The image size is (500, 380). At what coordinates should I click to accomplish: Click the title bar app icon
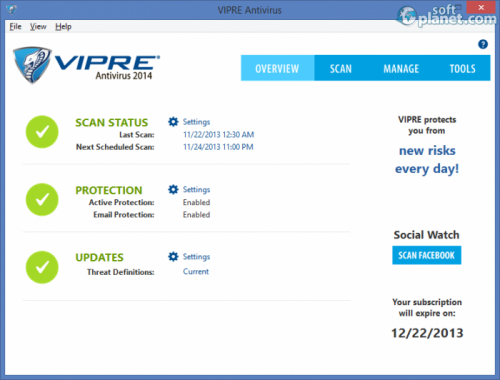tap(12, 9)
